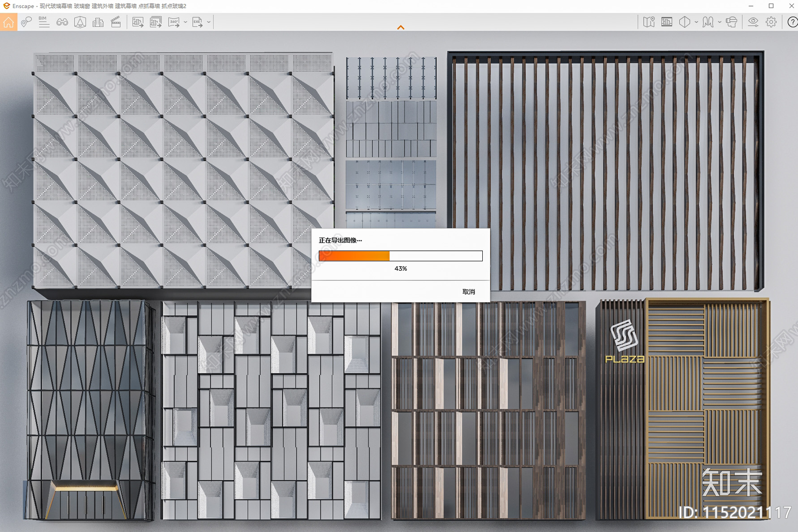Click the Enscape title bar text

pyautogui.click(x=99, y=6)
